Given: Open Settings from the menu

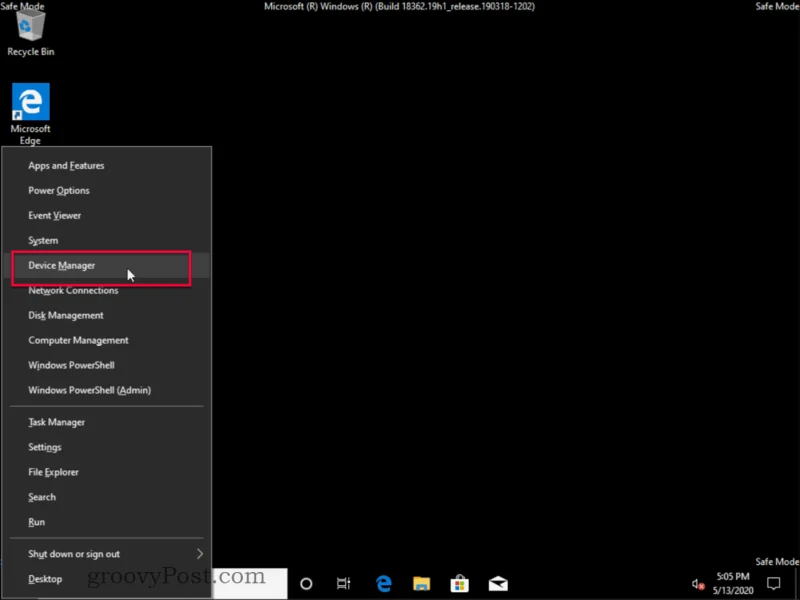Looking at the screenshot, I should tap(107, 447).
